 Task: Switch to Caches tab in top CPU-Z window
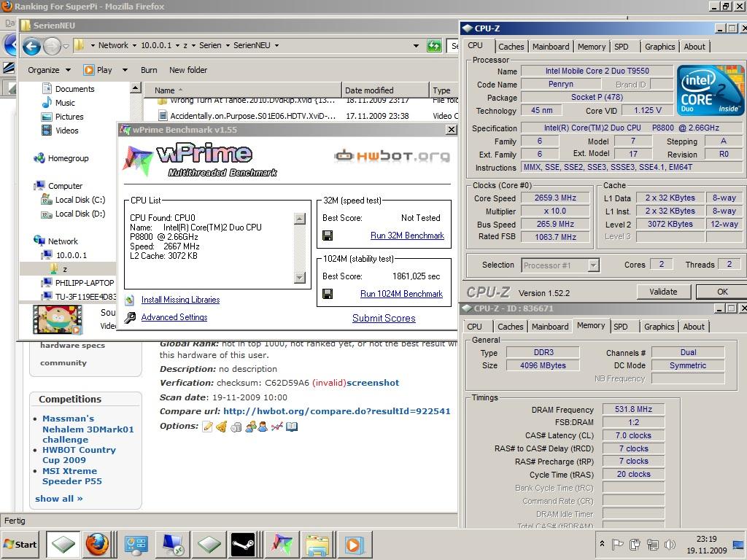pyautogui.click(x=511, y=47)
